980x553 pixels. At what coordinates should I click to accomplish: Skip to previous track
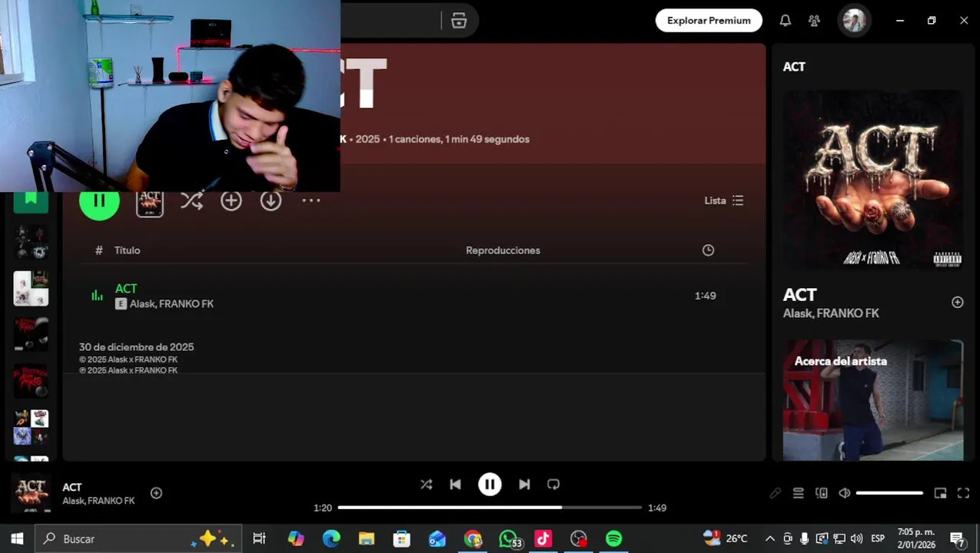455,485
